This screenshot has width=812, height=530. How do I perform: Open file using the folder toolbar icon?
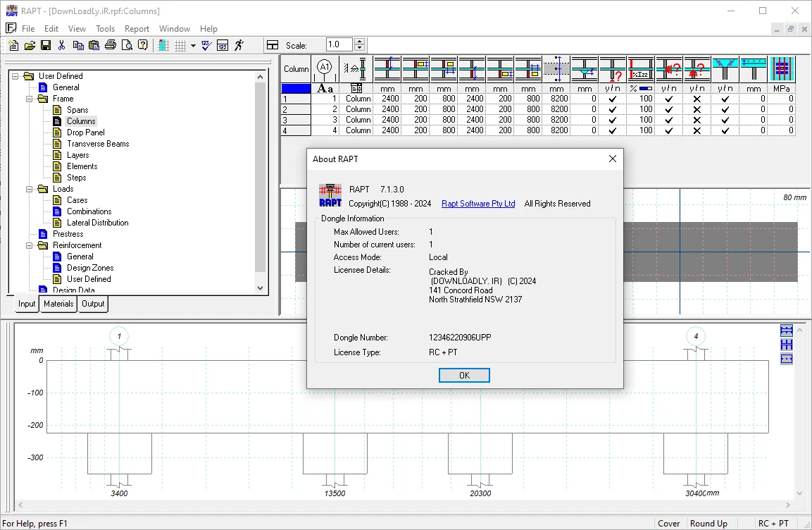30,45
